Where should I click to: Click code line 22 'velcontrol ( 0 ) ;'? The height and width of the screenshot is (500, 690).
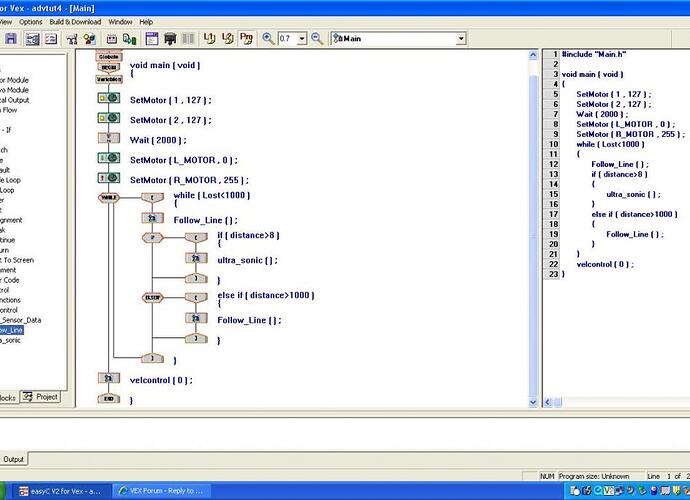[x=605, y=264]
